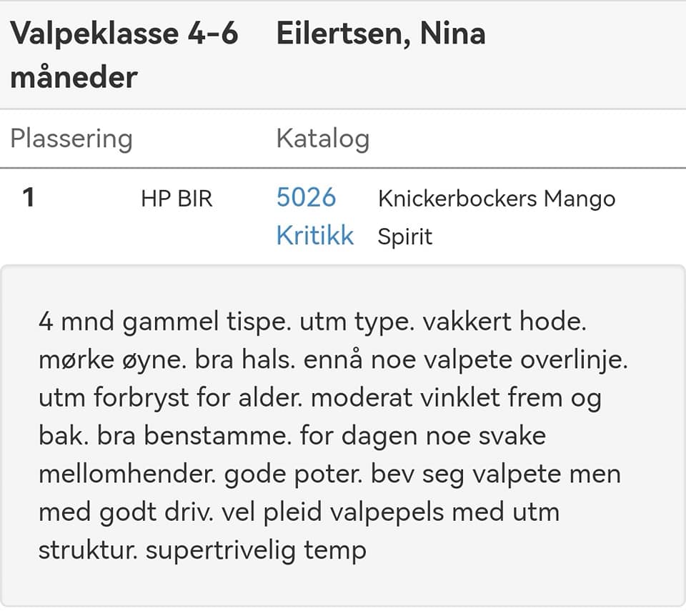Click the words 'vakkert hode' in critique

point(504,322)
